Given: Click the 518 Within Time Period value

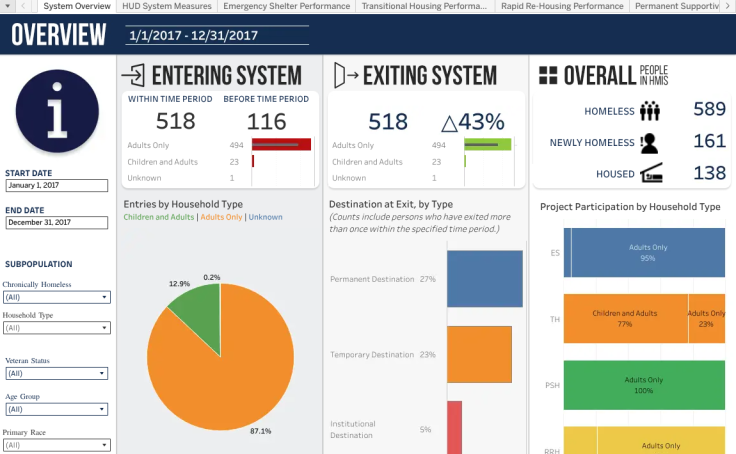Looking at the screenshot, I should point(176,121).
